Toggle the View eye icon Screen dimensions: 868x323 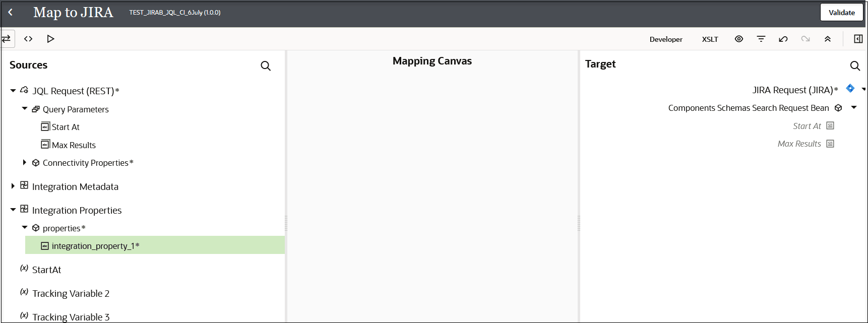click(739, 39)
